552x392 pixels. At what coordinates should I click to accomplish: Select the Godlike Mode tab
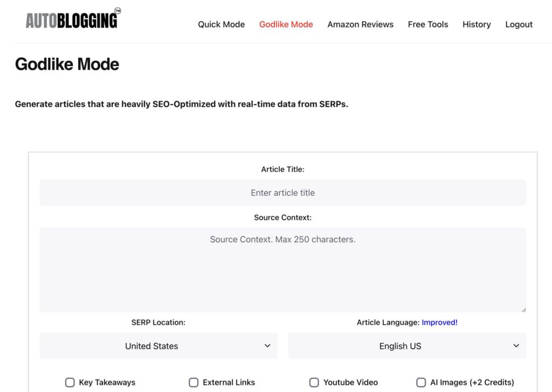286,24
